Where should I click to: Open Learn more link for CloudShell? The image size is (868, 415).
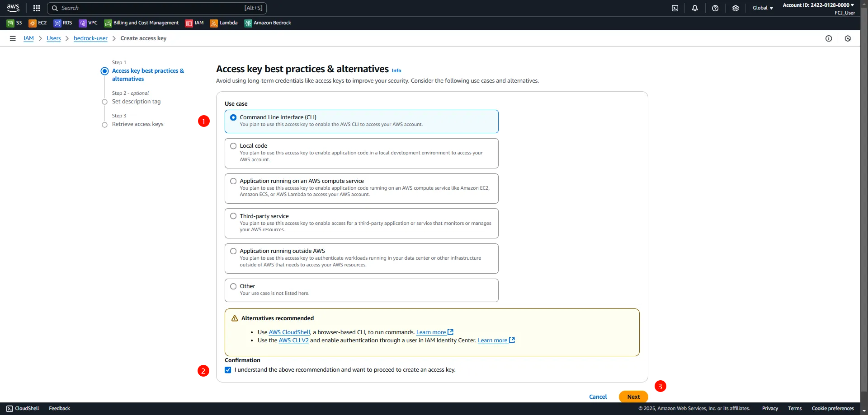(x=434, y=332)
